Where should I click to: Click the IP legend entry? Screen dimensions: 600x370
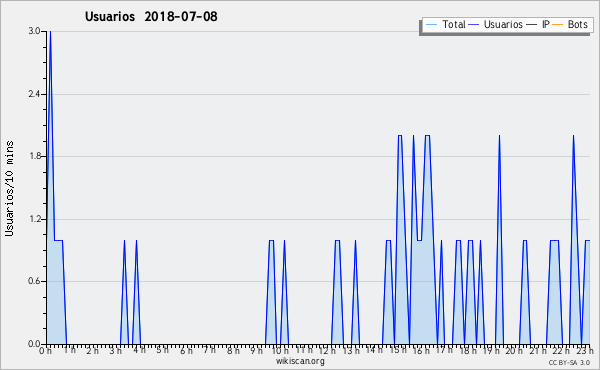coord(538,24)
